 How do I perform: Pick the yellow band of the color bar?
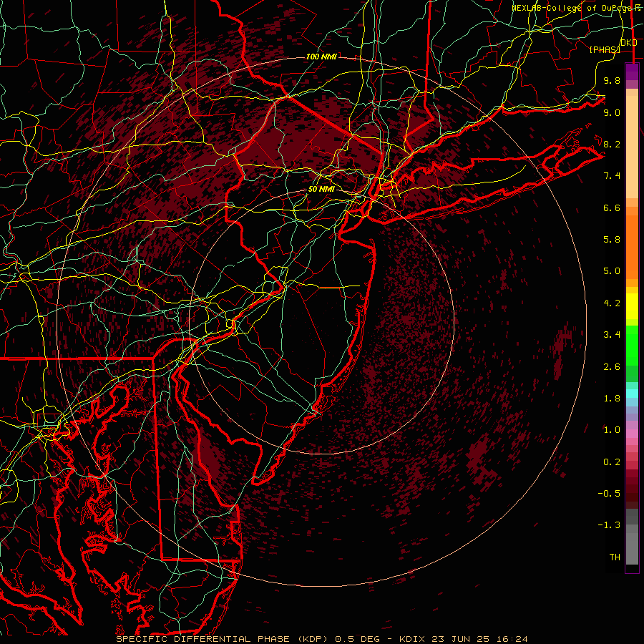click(632, 306)
